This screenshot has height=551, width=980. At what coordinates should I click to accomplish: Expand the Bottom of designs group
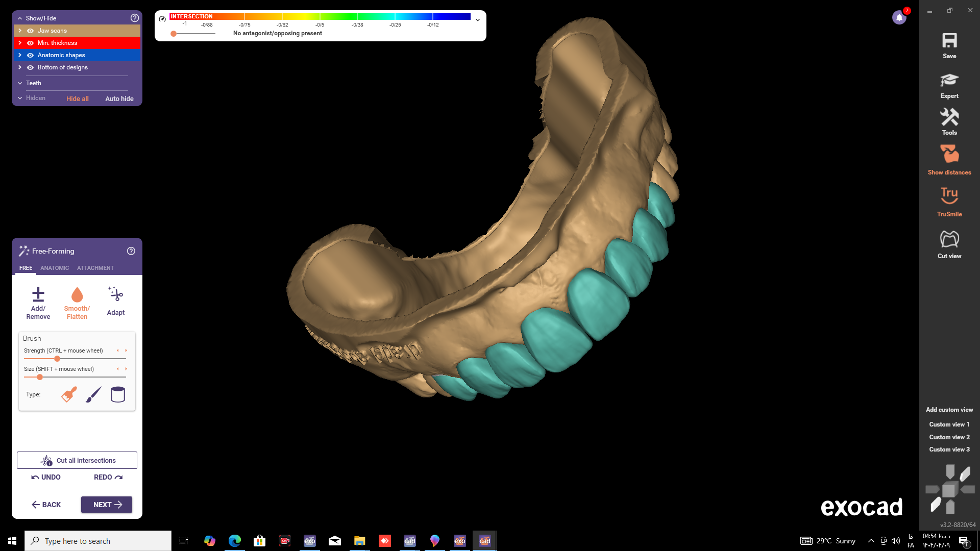pos(20,67)
